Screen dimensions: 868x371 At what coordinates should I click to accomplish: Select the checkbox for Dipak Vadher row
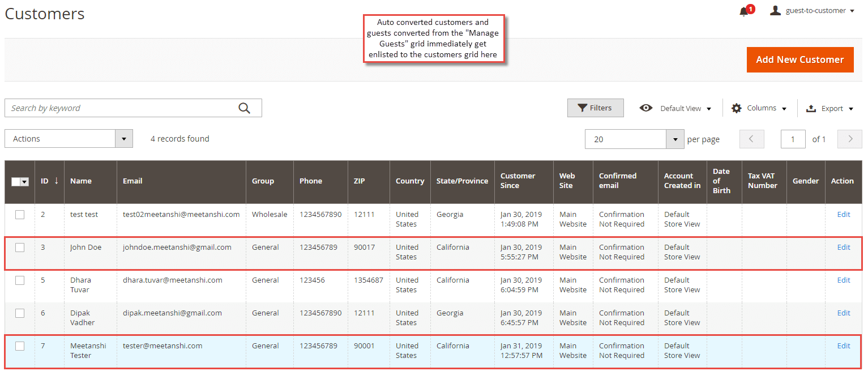[x=20, y=313]
